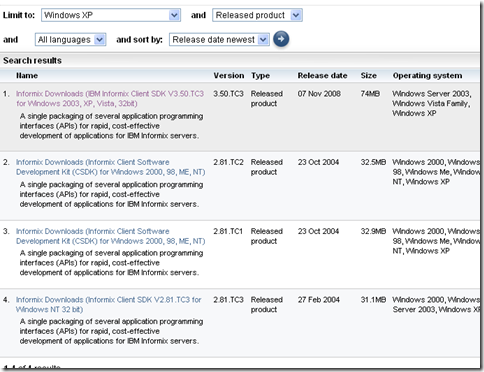Open Informix Client SDK V2.81.TC3 link

click(108, 304)
